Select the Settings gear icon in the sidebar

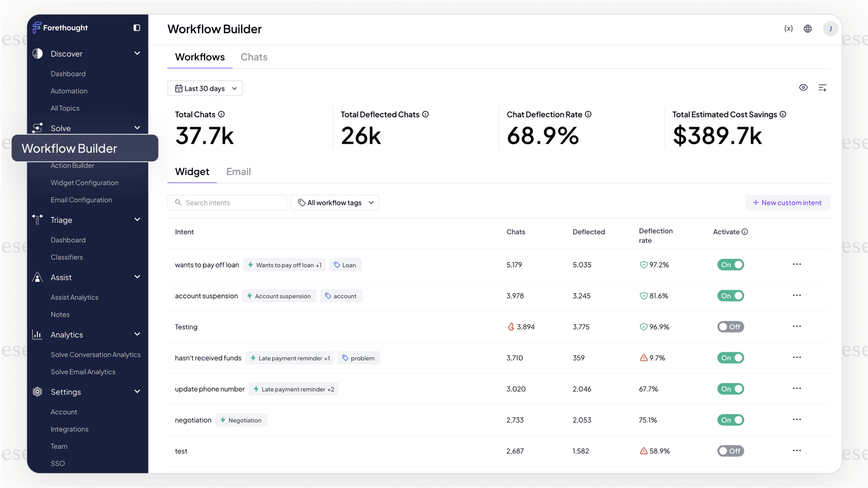37,392
